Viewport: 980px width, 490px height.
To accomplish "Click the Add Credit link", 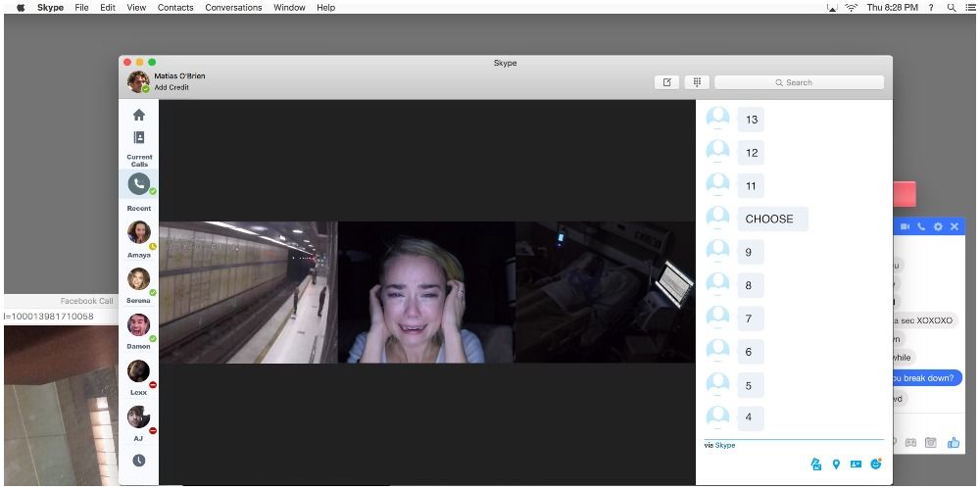I will click(171, 87).
